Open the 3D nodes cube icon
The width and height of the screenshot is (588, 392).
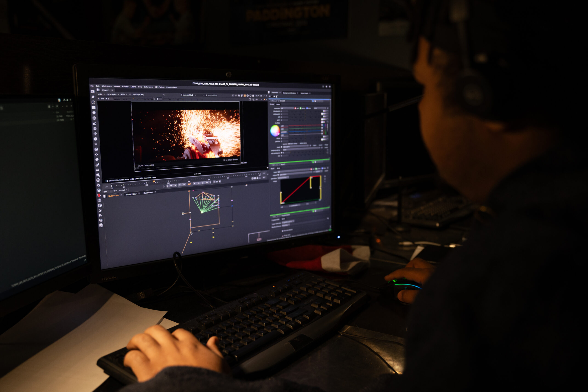[96, 139]
